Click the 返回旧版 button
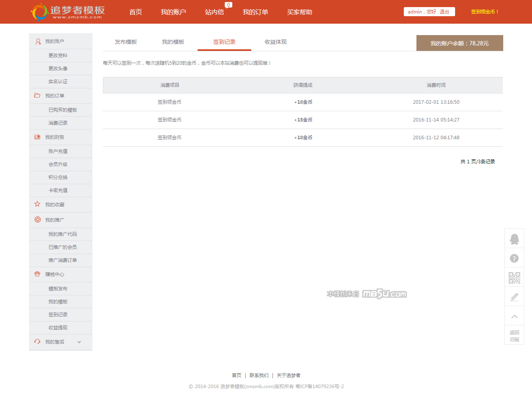Image resolution: width=532 pixels, height=396 pixels. [x=514, y=336]
